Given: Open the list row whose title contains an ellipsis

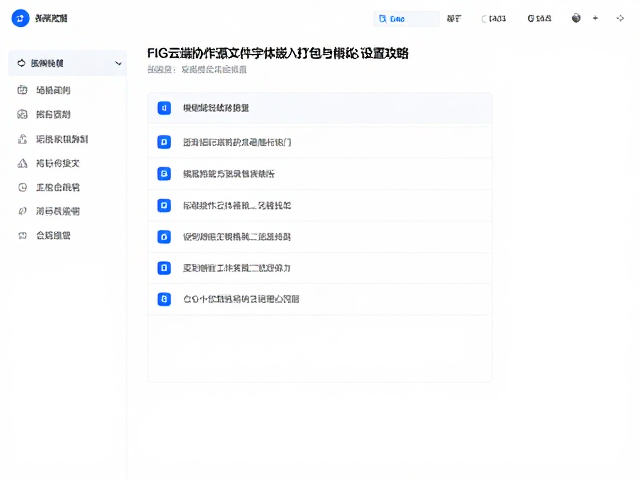Looking at the screenshot, I should pyautogui.click(x=320, y=205).
